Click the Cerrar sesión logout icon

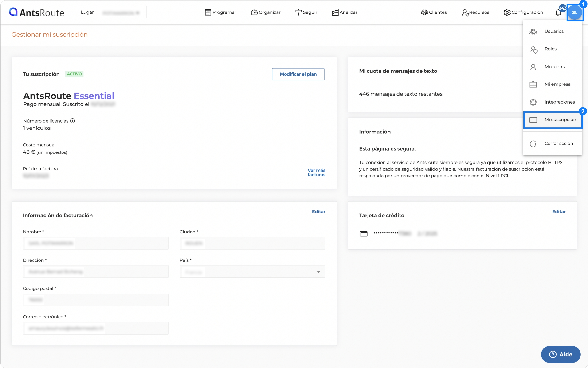coord(533,144)
